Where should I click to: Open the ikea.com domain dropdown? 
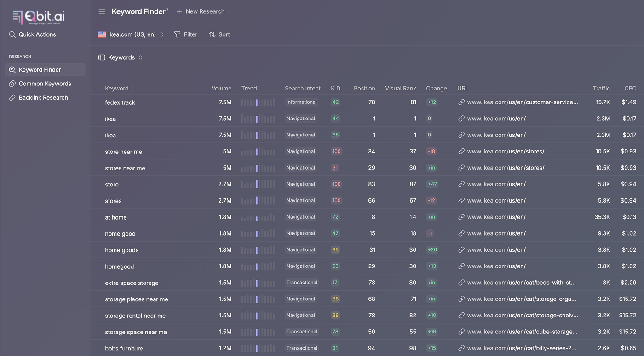tap(131, 34)
